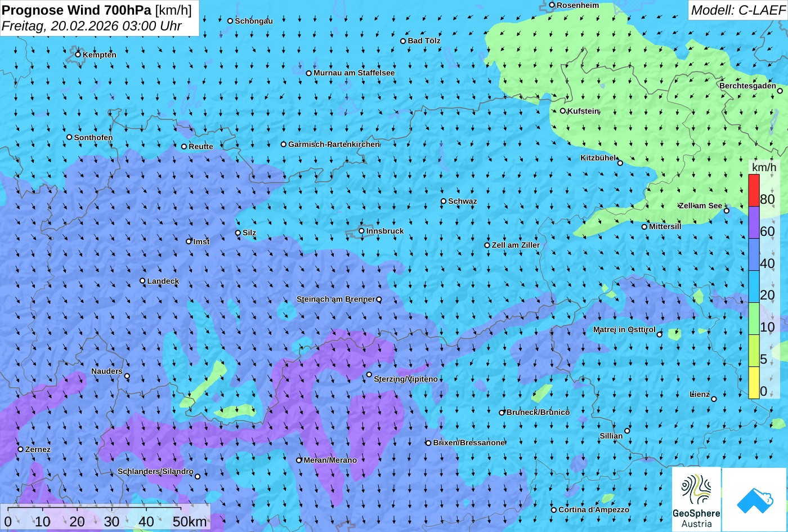The height and width of the screenshot is (532, 788).
Task: Click the Reutte location dot
Action: tap(184, 146)
